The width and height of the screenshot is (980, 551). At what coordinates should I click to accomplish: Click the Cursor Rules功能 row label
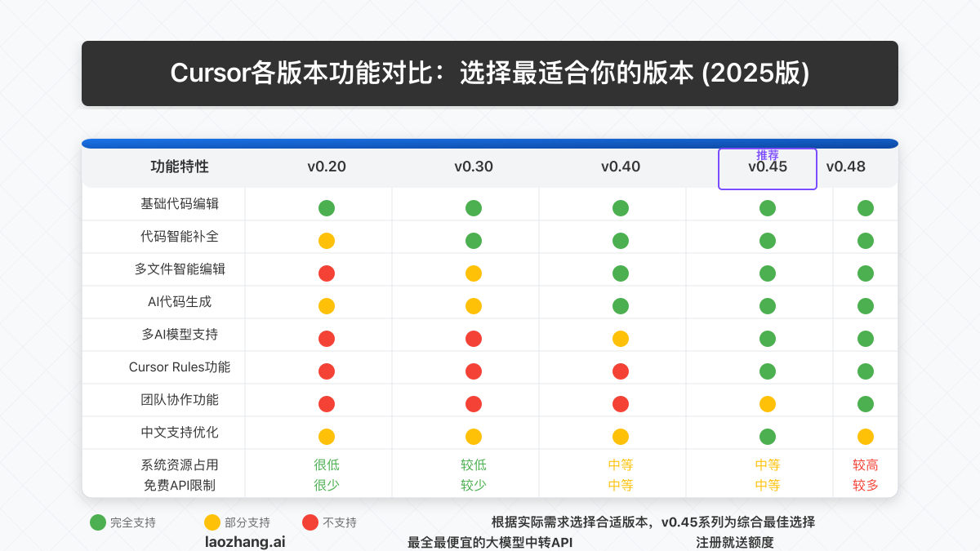coord(180,367)
